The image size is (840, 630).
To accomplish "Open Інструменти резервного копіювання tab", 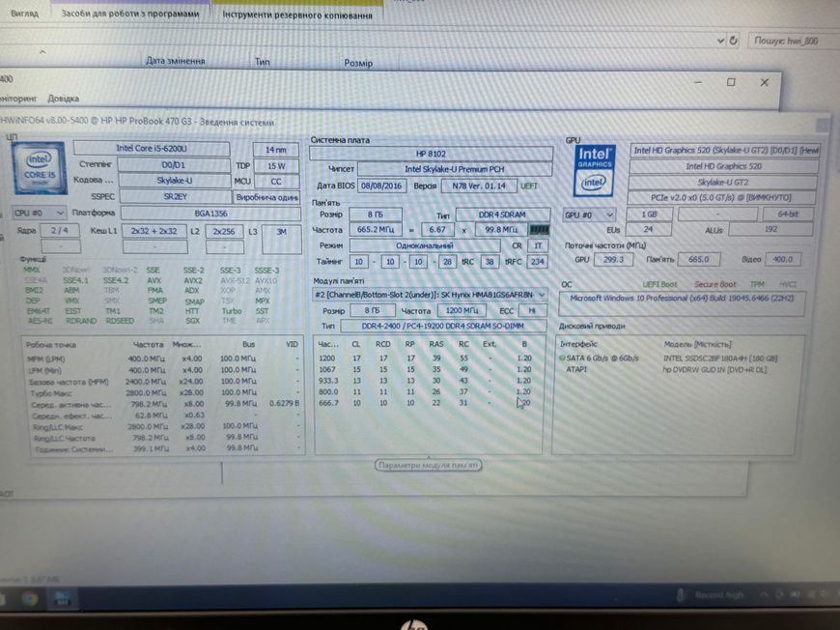I will point(297,15).
